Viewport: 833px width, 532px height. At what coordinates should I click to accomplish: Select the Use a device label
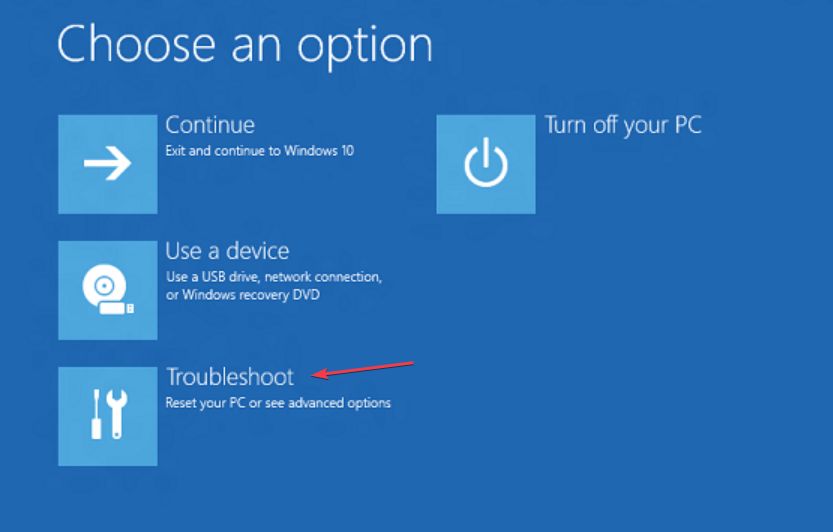(227, 251)
